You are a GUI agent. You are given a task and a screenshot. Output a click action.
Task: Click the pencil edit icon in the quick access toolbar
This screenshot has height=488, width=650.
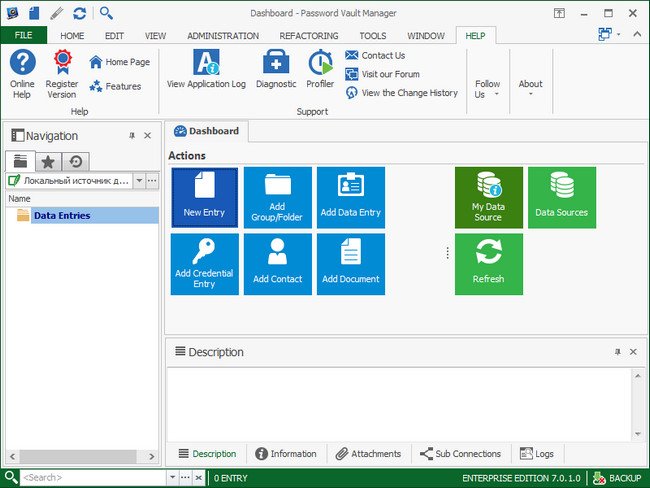(x=56, y=13)
